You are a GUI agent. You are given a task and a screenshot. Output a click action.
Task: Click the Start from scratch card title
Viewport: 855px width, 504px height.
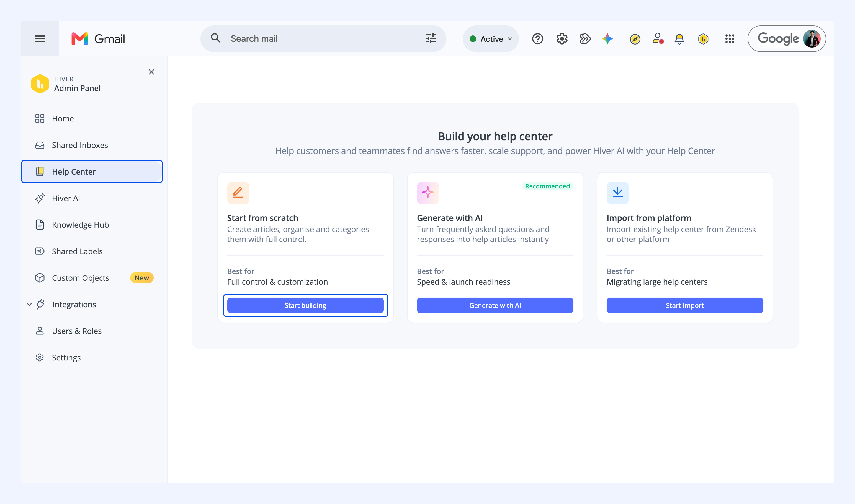[x=262, y=218]
